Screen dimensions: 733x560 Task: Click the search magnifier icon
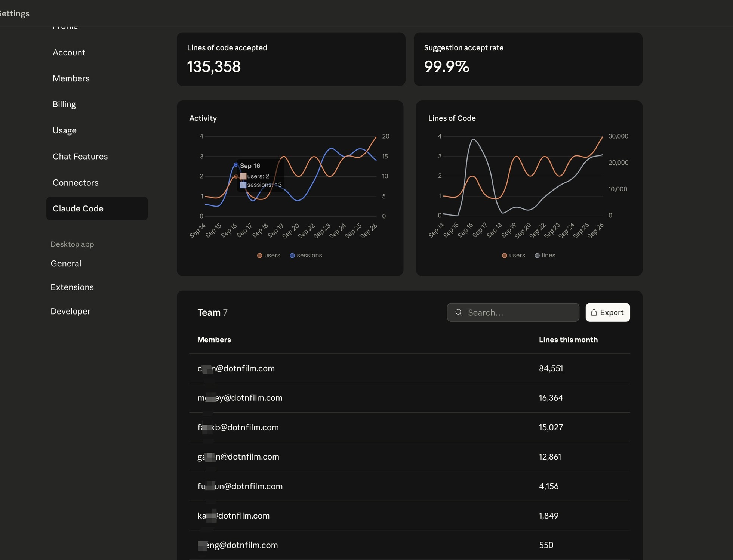coord(459,312)
